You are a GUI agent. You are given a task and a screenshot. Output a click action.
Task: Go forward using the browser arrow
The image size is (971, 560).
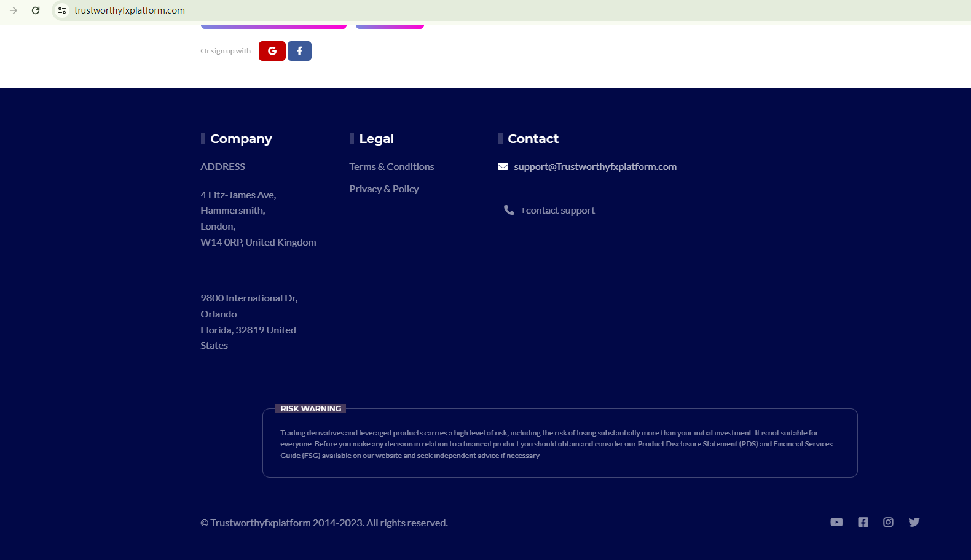click(14, 10)
